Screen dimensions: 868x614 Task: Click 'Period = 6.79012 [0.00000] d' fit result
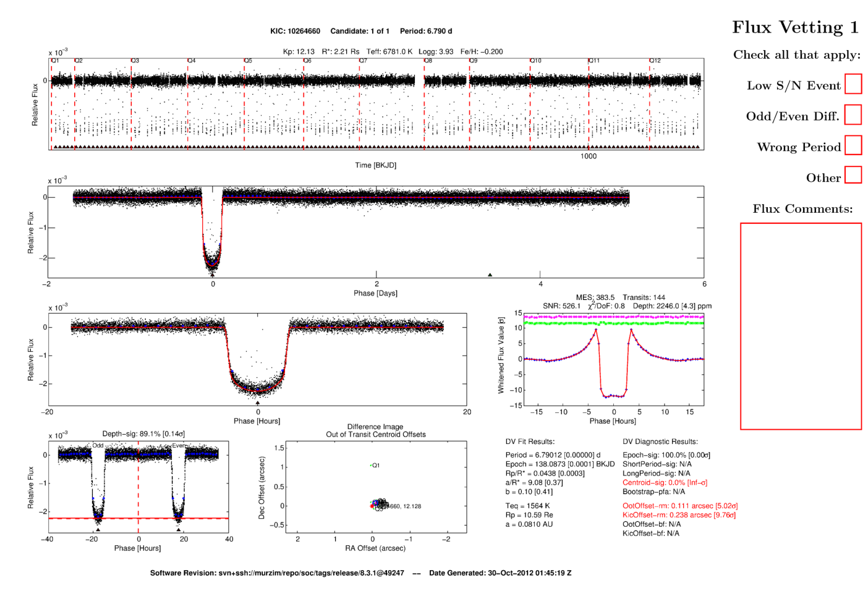click(x=553, y=455)
